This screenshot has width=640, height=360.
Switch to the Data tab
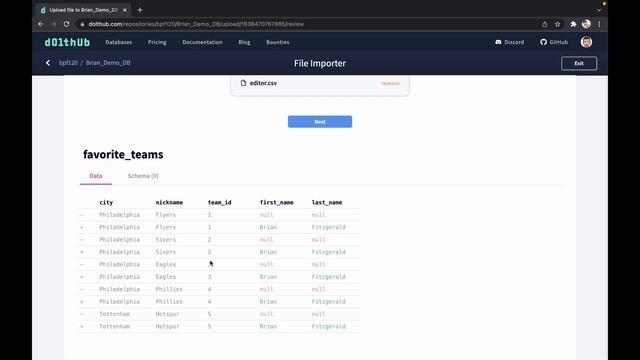coord(96,176)
